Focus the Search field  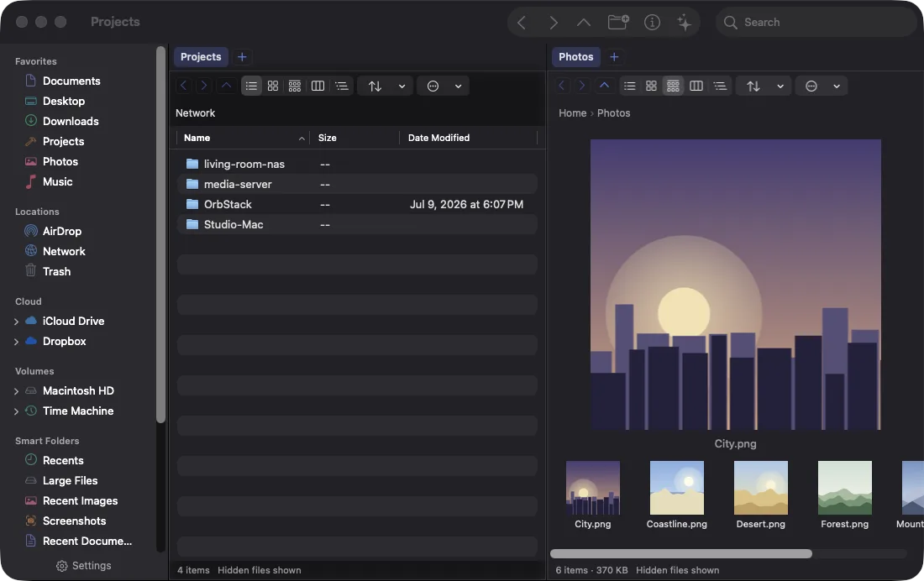click(x=816, y=23)
